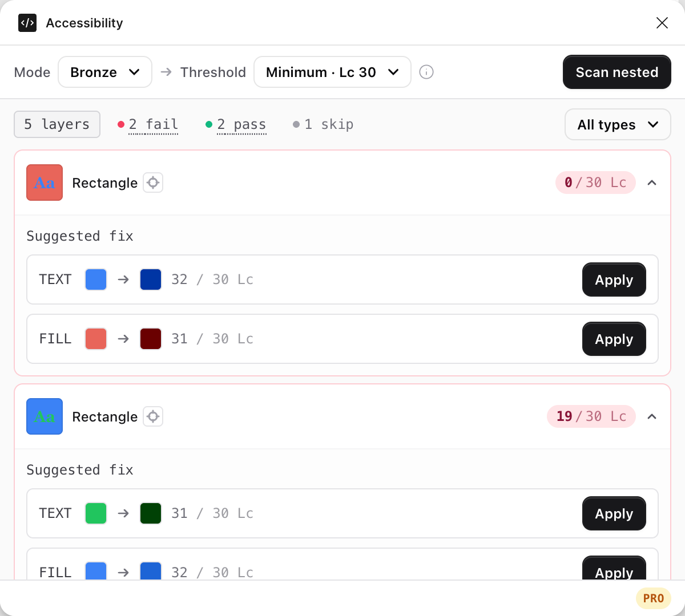This screenshot has height=616, width=685.
Task: Collapse the second Rectangle card
Action: [x=652, y=416]
